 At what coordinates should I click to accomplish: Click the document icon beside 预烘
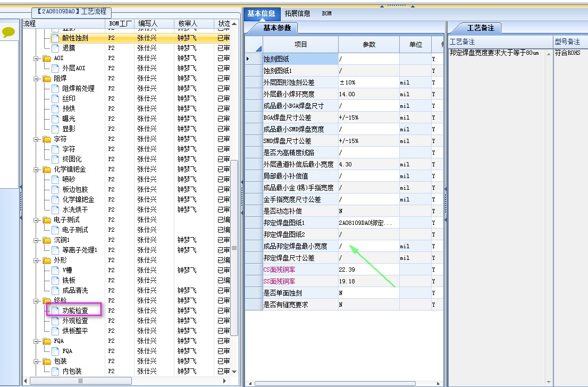click(x=55, y=109)
